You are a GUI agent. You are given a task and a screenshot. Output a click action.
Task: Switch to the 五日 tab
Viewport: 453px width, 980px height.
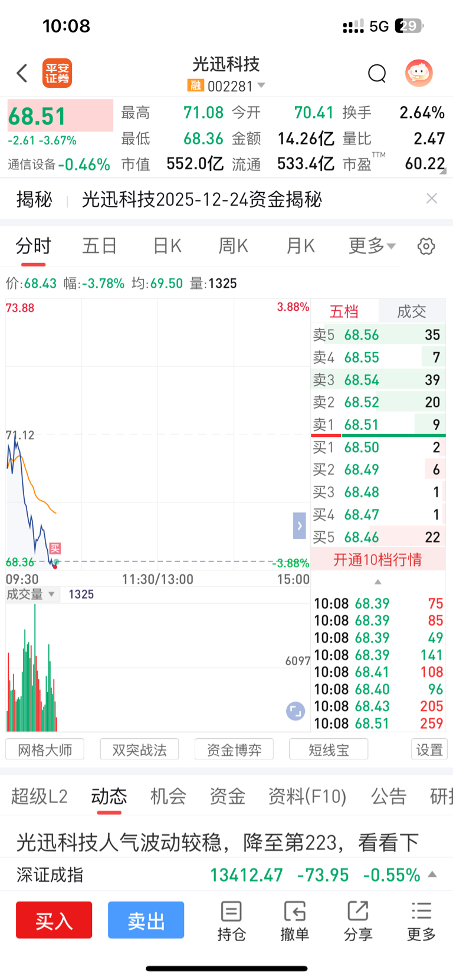(x=100, y=246)
